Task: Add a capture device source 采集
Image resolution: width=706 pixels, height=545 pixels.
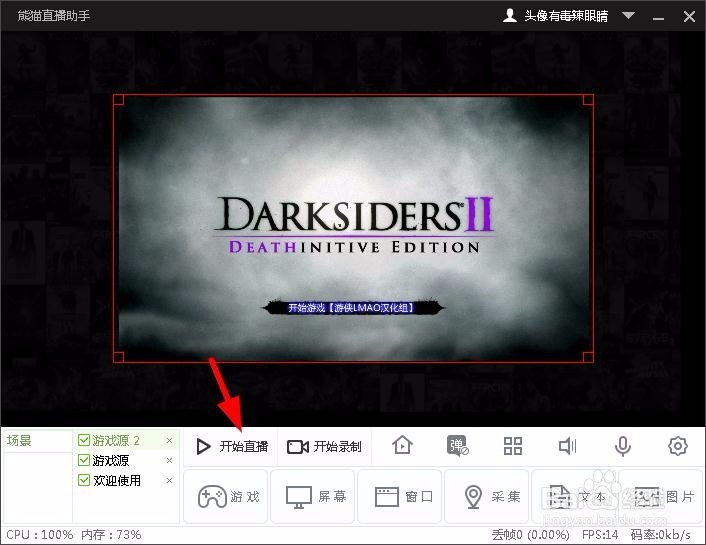Action: pos(487,496)
